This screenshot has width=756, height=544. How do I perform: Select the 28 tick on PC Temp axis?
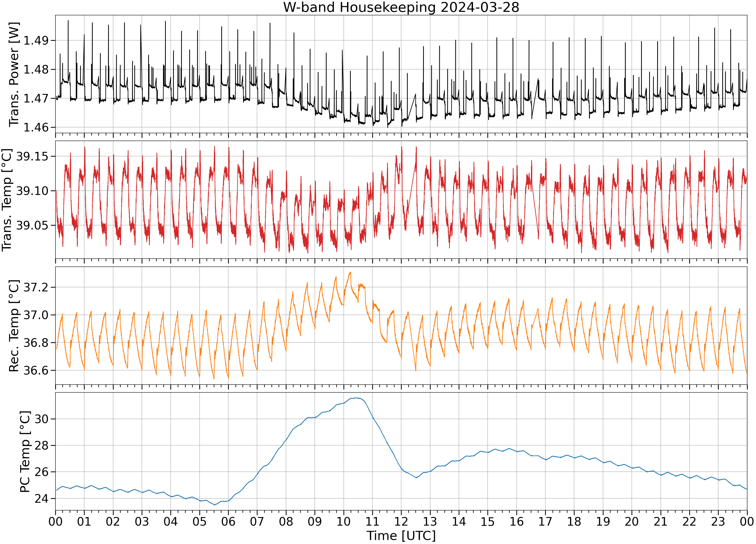pyautogui.click(x=41, y=445)
